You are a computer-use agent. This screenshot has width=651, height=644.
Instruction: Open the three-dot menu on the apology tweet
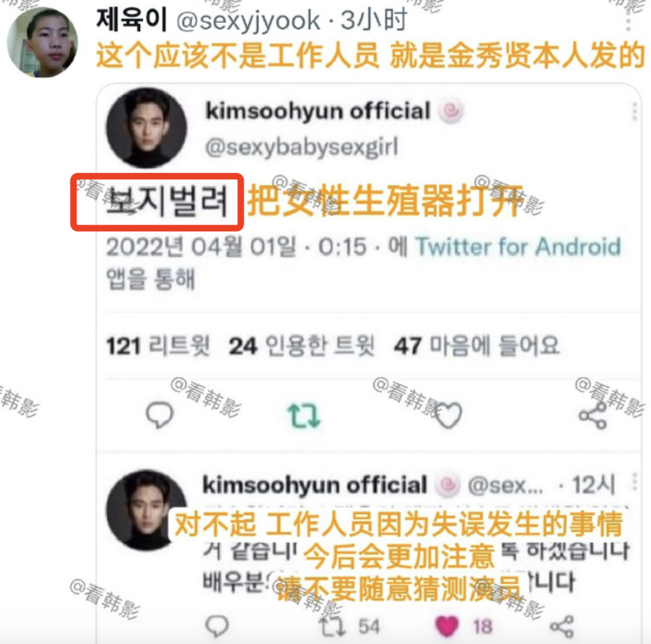(634, 481)
